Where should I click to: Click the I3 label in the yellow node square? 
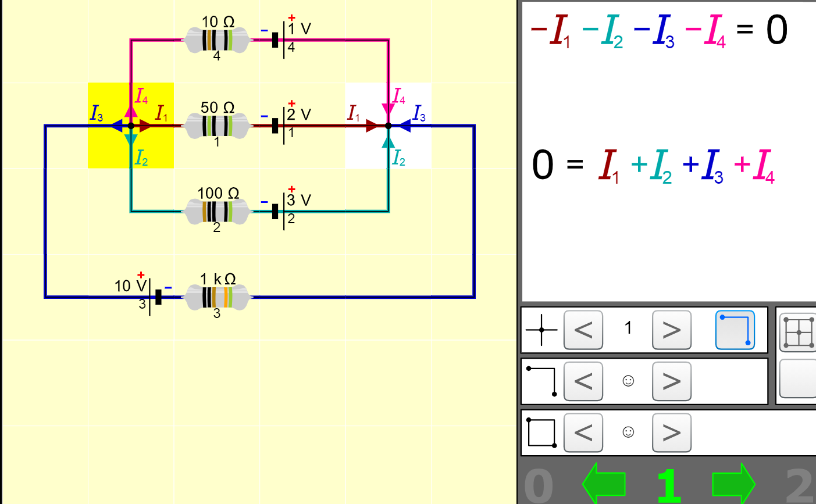click(x=97, y=113)
